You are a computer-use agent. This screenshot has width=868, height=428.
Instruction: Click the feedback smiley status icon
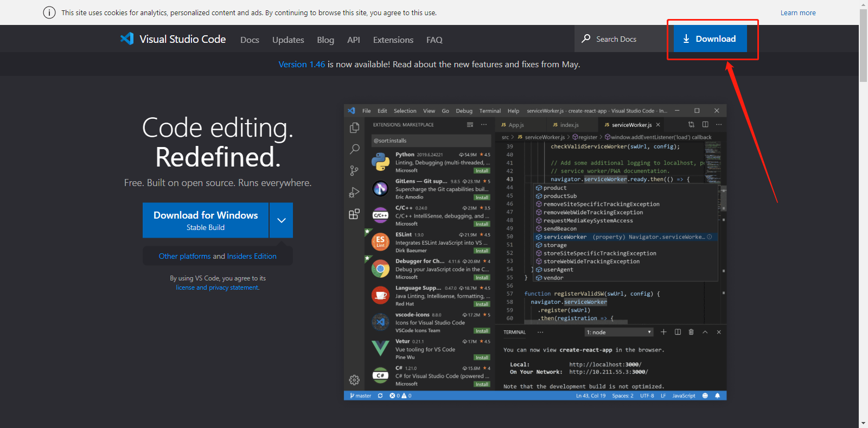pyautogui.click(x=705, y=395)
